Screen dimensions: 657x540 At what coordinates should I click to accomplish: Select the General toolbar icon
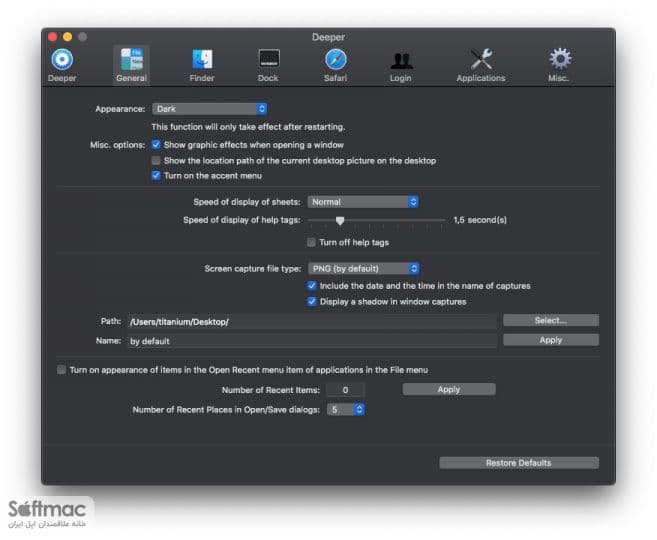click(132, 65)
